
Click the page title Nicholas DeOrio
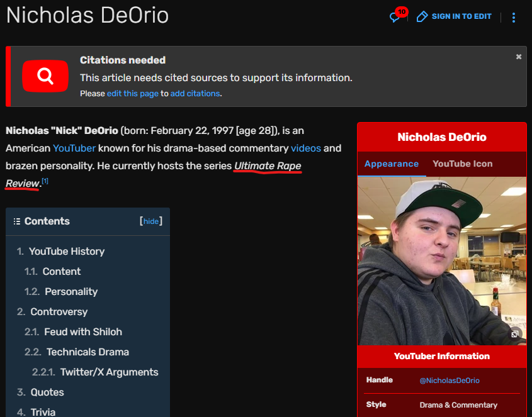[x=88, y=16]
